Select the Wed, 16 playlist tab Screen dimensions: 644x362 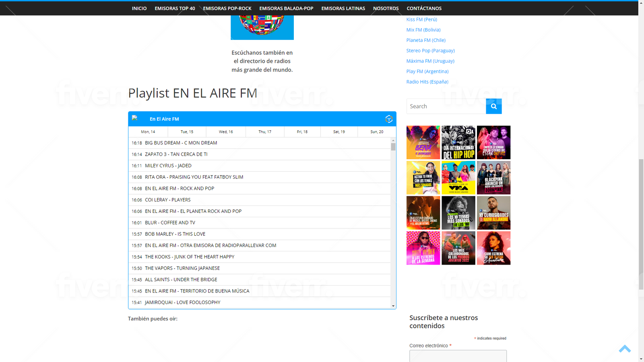click(x=226, y=132)
